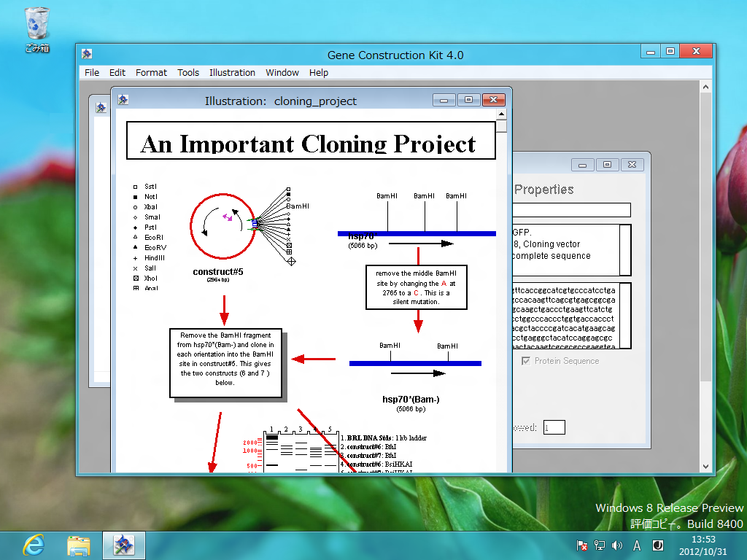Switch input mode via the 'A' indicator
Viewport: 747px width, 560px height.
(x=637, y=545)
